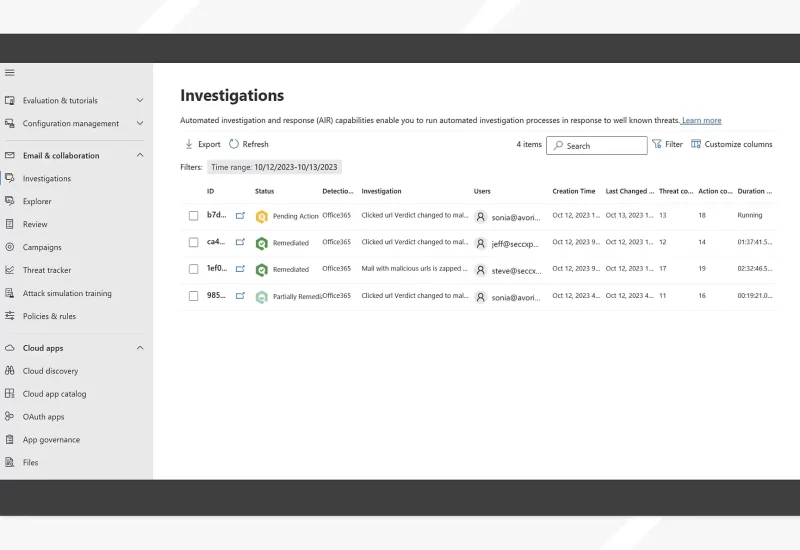Click the Evaluation & tutorials icon
The height and width of the screenshot is (550, 800).
point(10,101)
